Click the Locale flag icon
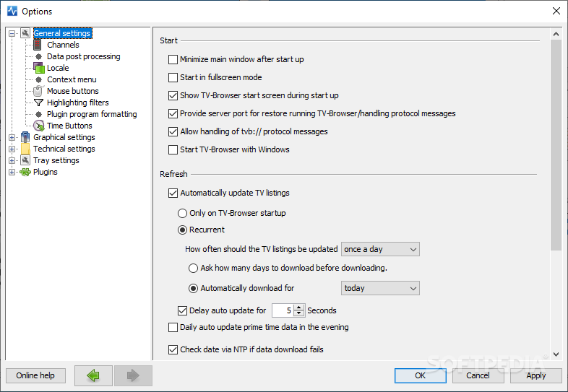Screen dimensions: 568x392 [x=39, y=68]
